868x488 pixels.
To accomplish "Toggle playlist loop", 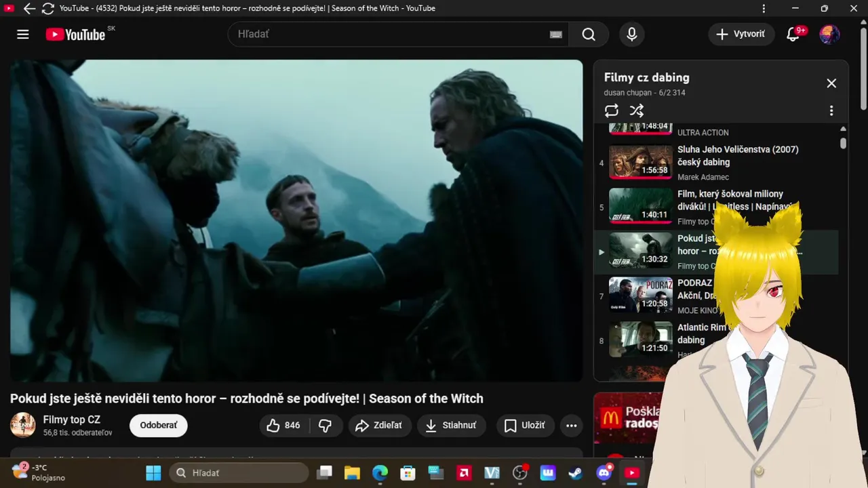I will pyautogui.click(x=612, y=110).
